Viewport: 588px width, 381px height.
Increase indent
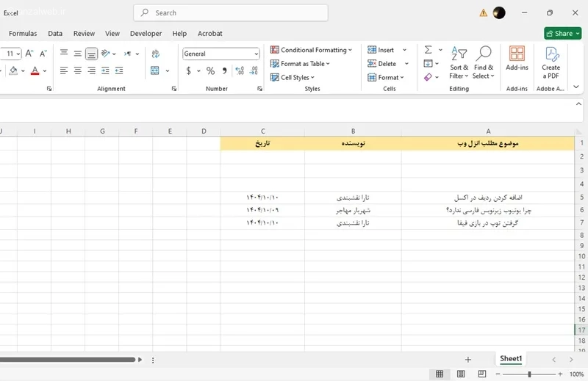(119, 70)
